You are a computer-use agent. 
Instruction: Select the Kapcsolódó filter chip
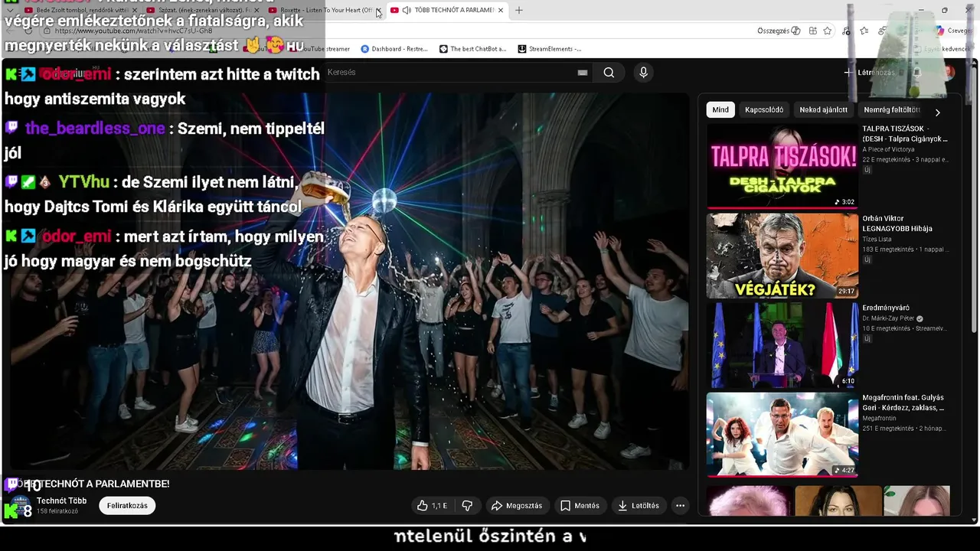(x=764, y=109)
